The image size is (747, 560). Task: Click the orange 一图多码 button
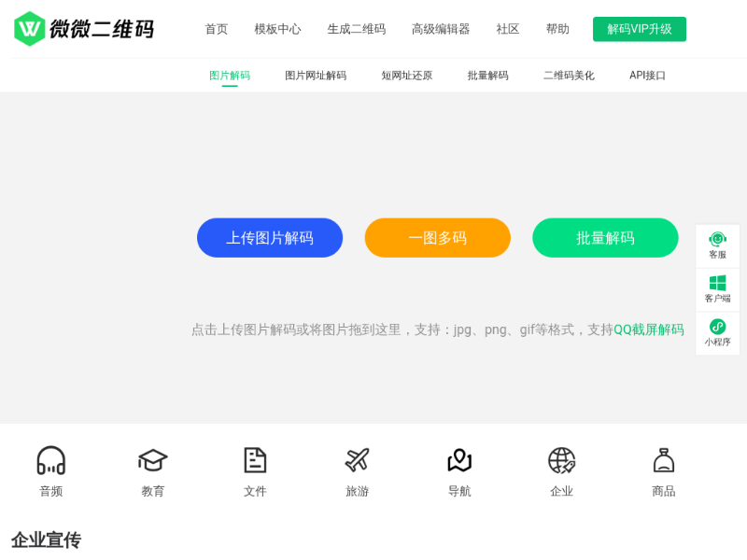437,238
